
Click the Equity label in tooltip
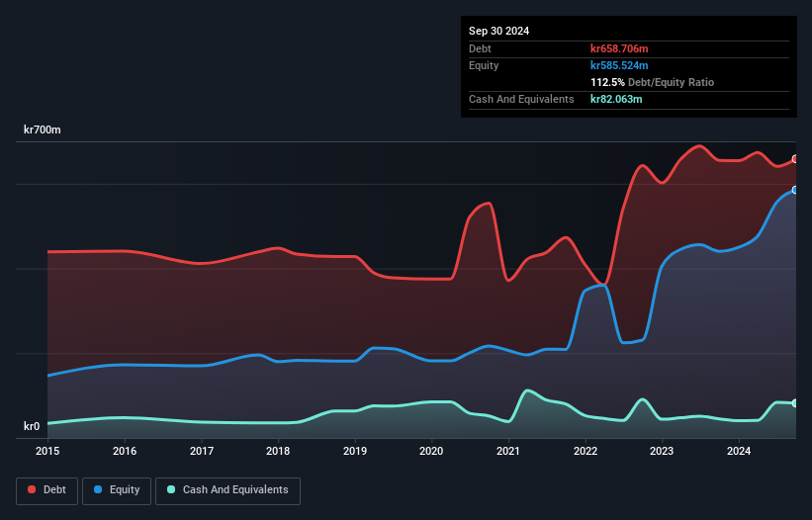point(484,65)
